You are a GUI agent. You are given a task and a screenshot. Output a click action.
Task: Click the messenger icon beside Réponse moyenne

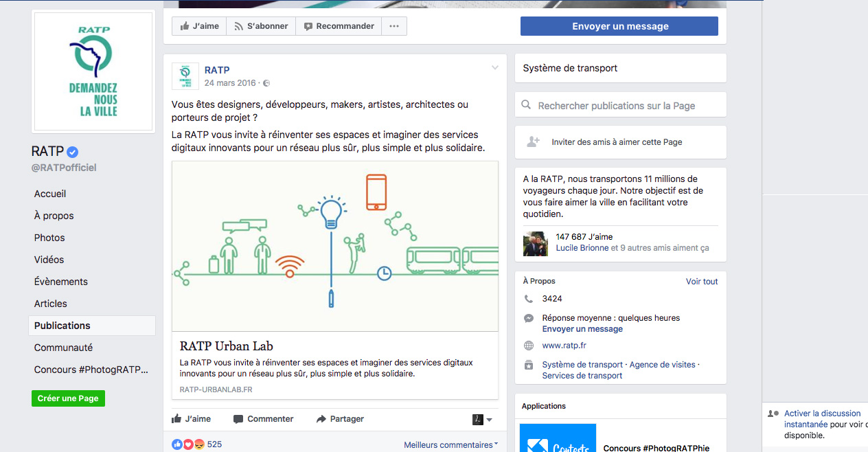point(529,319)
